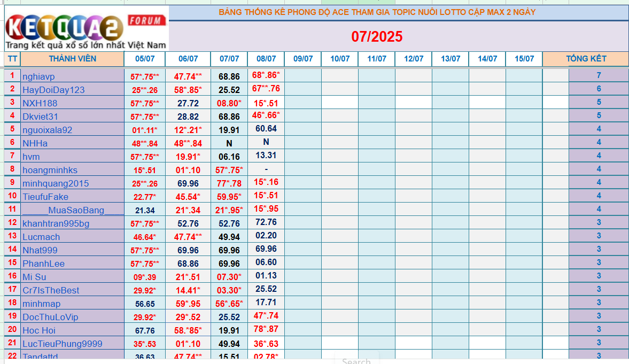
Task: Select member name 'hoangminhks'
Action: tap(50, 170)
